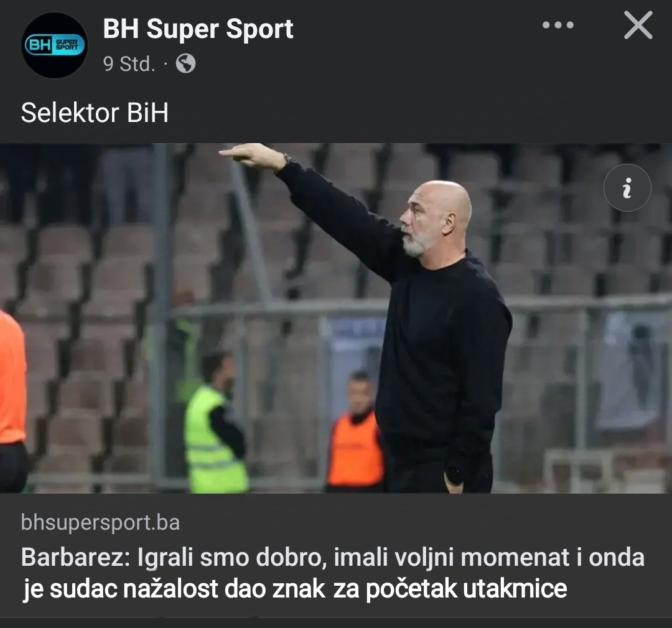Open the three-dot more options menu
The image size is (672, 628).
[x=558, y=26]
